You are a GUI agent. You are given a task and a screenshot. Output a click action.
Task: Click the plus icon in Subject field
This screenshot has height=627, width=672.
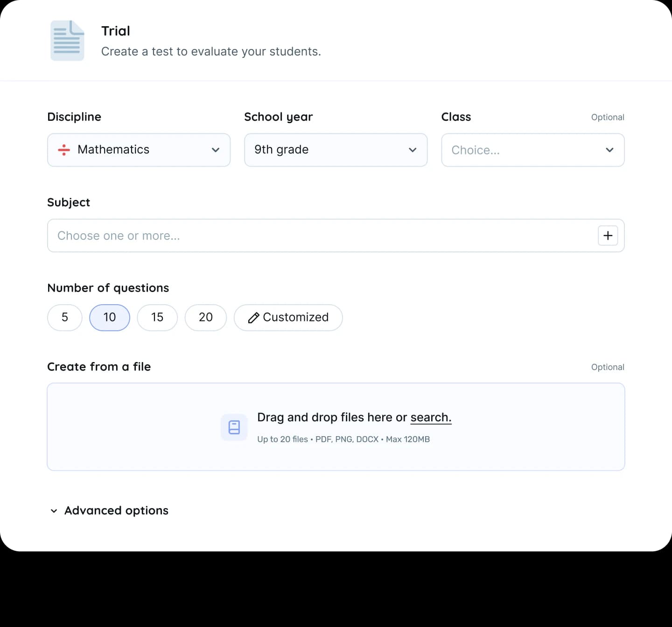click(608, 236)
